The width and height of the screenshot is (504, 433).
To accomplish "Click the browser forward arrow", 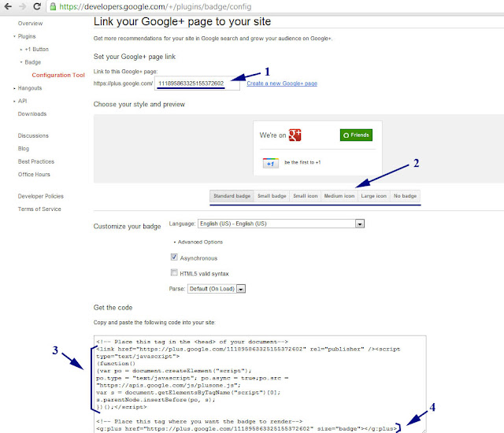I will (22, 6).
